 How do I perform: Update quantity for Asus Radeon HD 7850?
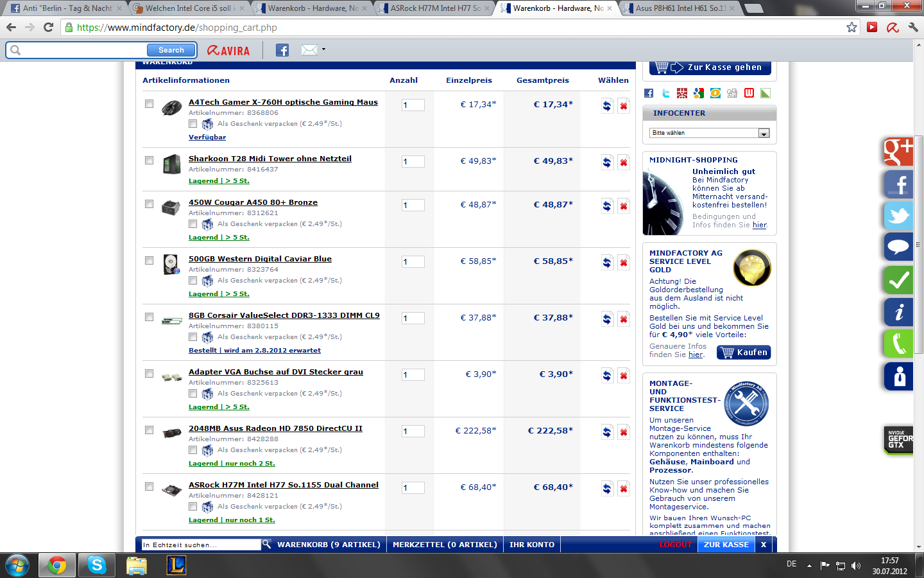(607, 432)
